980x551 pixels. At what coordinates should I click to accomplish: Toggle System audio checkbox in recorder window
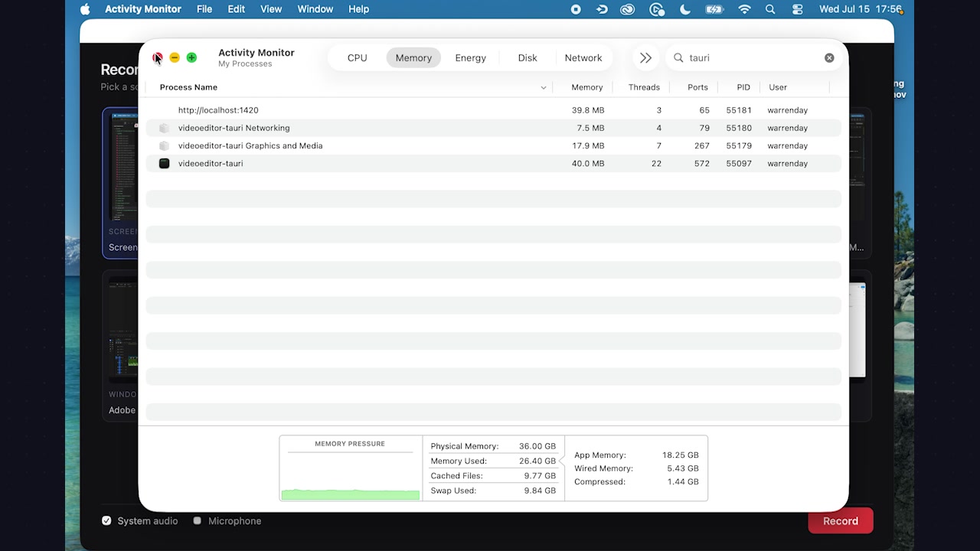[106, 520]
